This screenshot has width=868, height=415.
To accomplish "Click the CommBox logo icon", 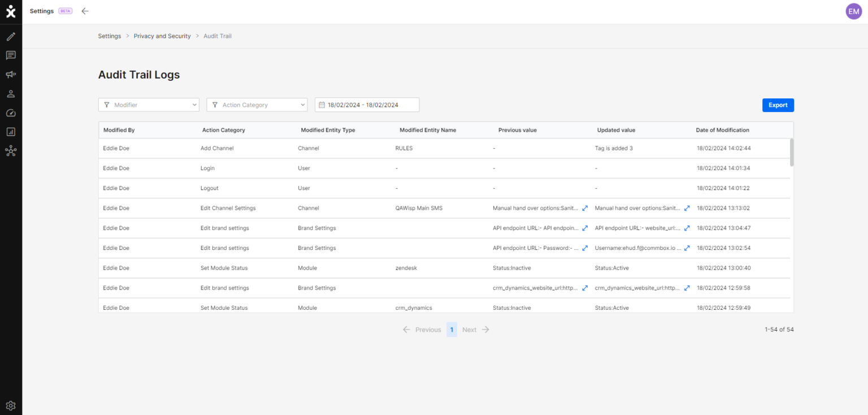I will (x=11, y=11).
